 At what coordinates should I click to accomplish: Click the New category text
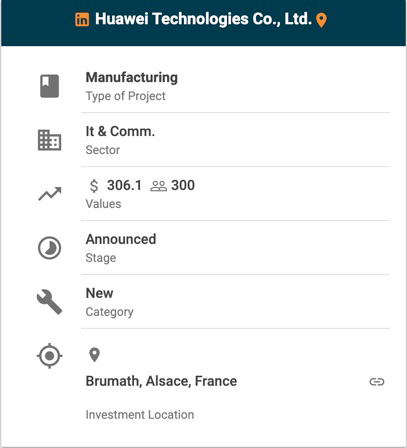click(99, 293)
